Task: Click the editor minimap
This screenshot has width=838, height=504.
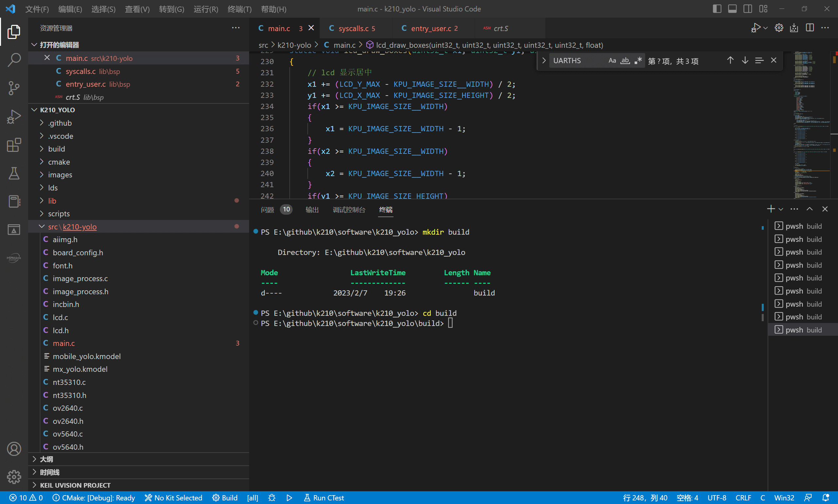Action: [x=812, y=125]
